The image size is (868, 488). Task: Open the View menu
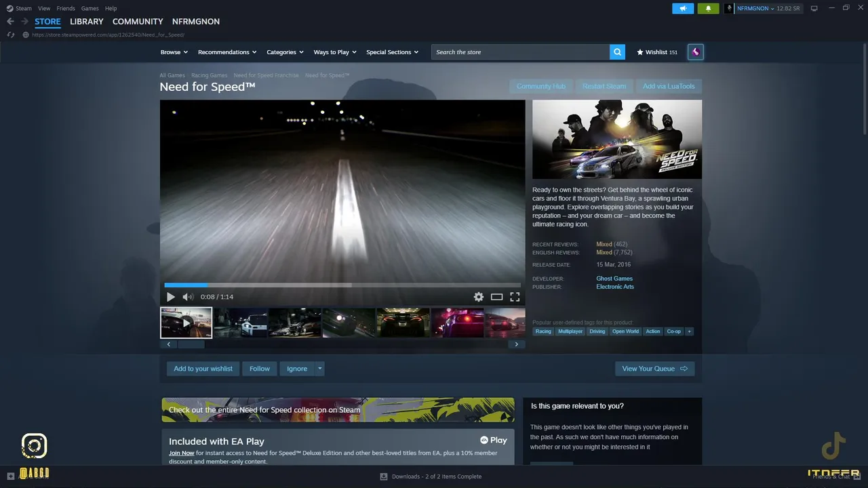click(x=44, y=8)
